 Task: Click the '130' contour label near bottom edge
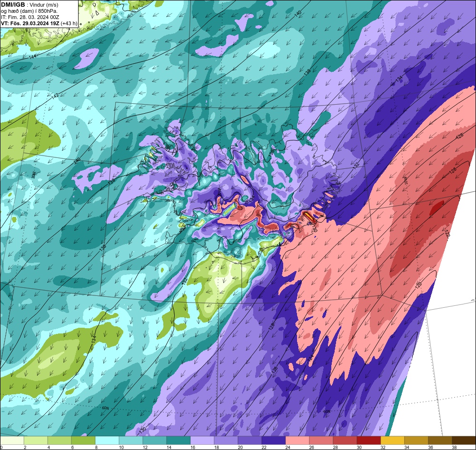click(x=143, y=430)
